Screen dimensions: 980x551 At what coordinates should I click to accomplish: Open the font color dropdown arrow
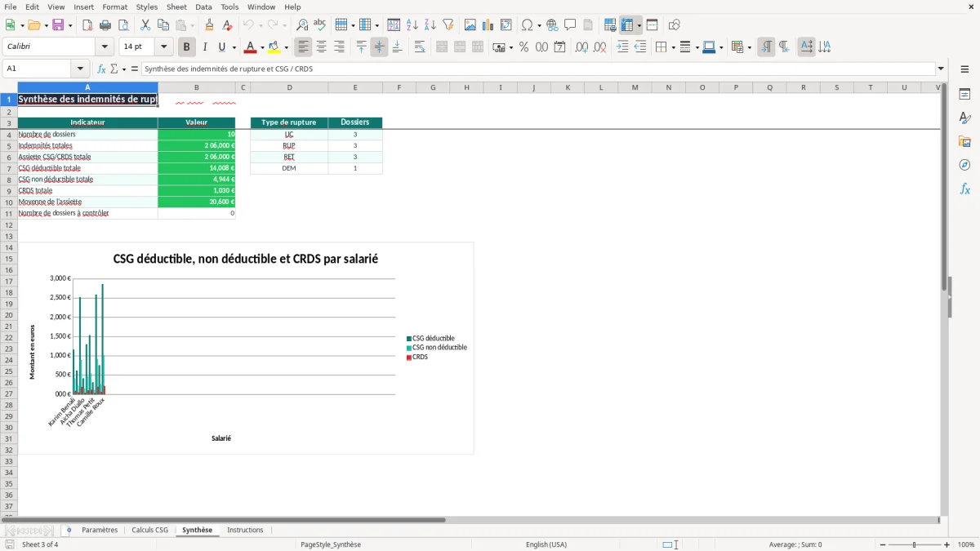[x=262, y=47]
